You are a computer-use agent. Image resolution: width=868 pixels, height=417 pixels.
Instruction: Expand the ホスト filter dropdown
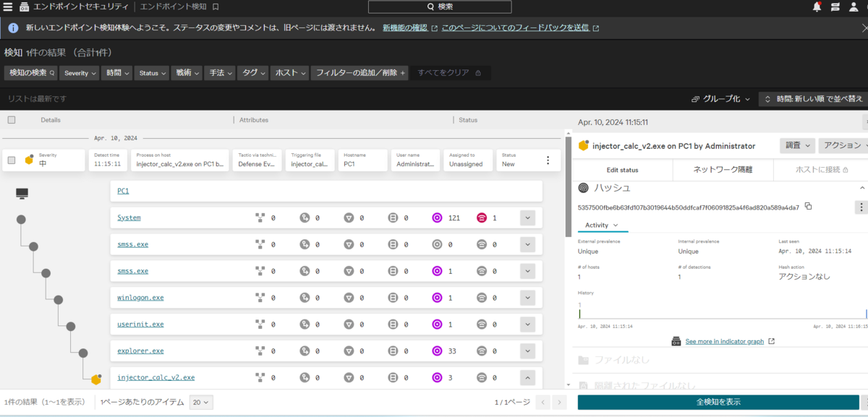tap(290, 73)
